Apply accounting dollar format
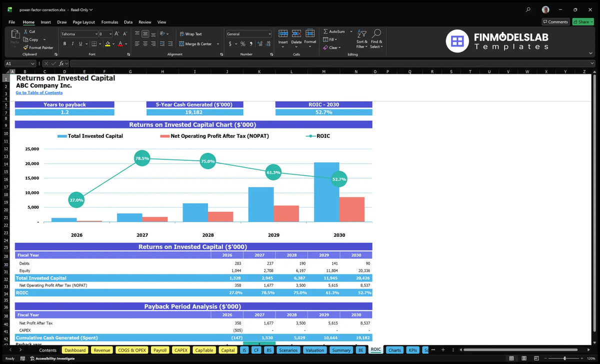Viewport: 600px width, 364px height. click(230, 44)
